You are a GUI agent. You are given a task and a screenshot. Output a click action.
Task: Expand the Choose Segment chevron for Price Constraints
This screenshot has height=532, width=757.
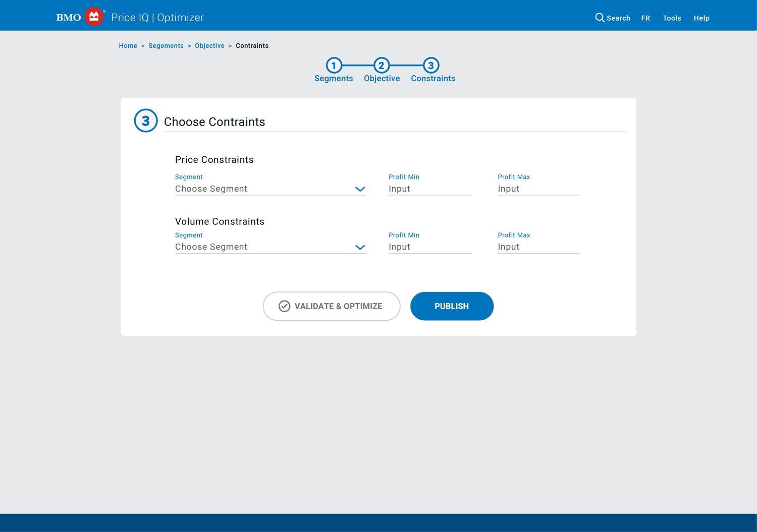[360, 189]
